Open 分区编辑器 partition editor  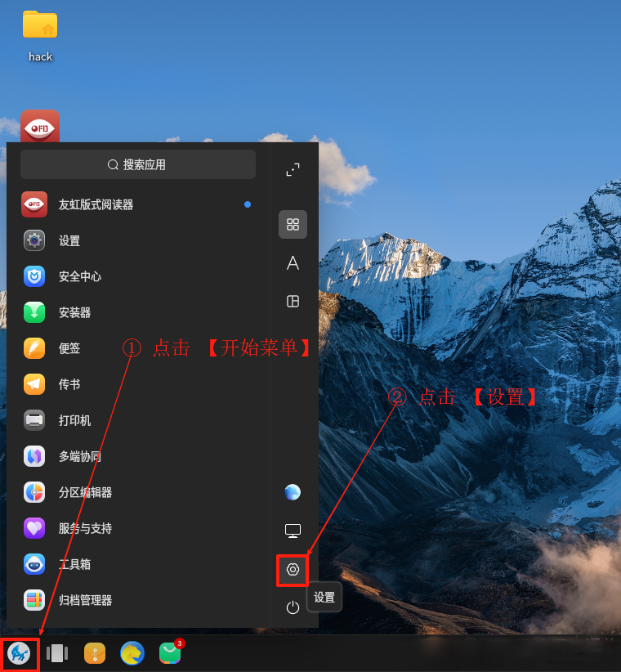coord(85,492)
